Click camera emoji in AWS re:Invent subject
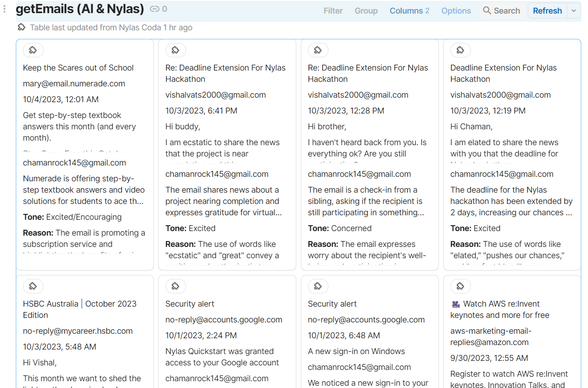The image size is (588, 388). 455,304
